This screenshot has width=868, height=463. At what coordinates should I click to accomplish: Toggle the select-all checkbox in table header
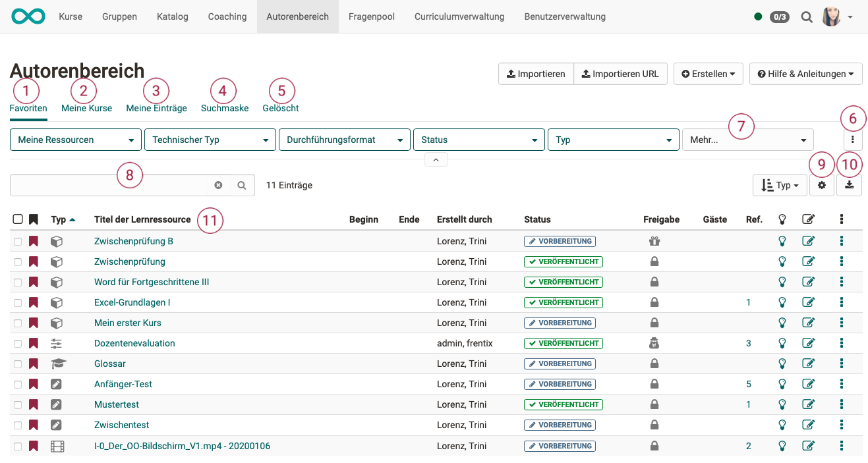[18, 219]
